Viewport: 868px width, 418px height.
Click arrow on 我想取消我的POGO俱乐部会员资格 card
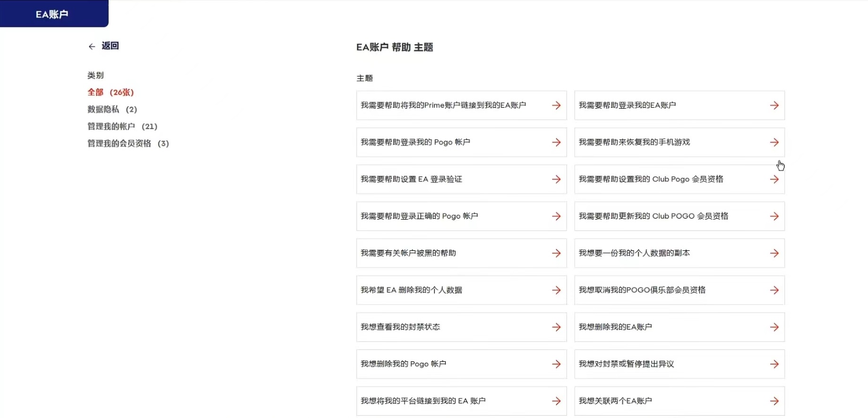[x=774, y=290]
